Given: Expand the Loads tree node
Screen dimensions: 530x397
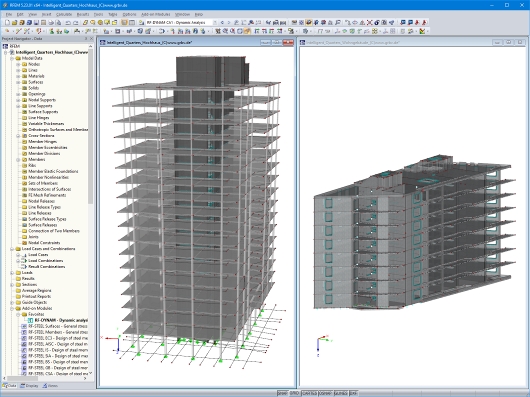Looking at the screenshot, I should [12, 273].
